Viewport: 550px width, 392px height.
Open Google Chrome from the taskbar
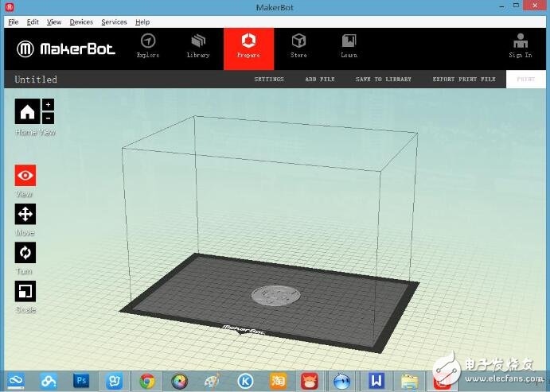click(x=146, y=381)
